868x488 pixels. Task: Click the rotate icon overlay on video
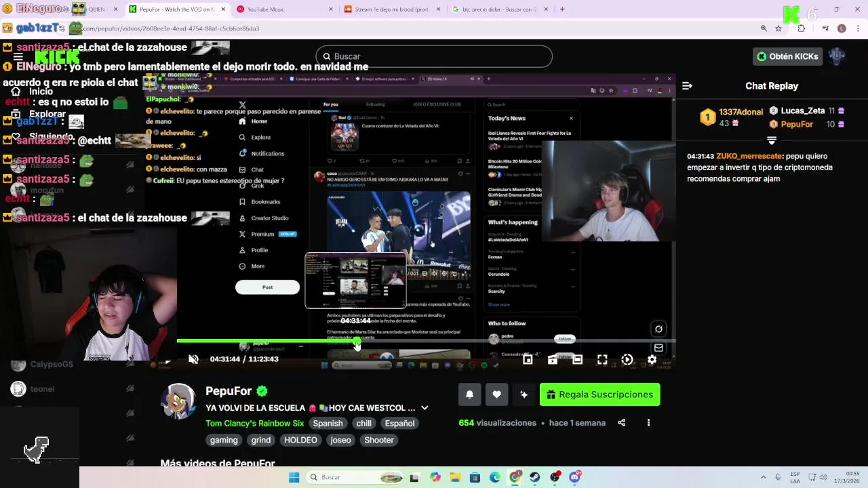pyautogui.click(x=658, y=329)
